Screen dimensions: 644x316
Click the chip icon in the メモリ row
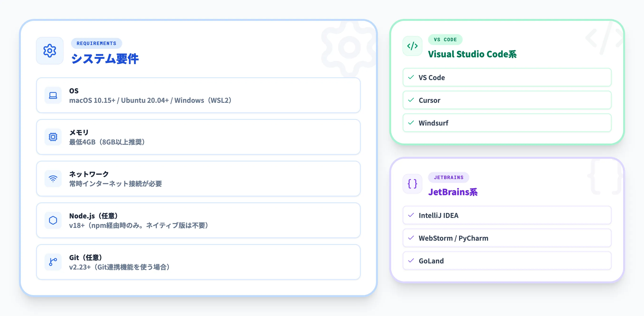click(x=53, y=137)
